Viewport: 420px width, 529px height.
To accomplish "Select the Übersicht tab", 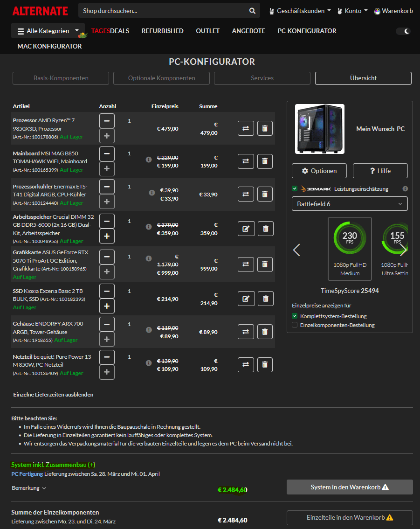I will [363, 78].
